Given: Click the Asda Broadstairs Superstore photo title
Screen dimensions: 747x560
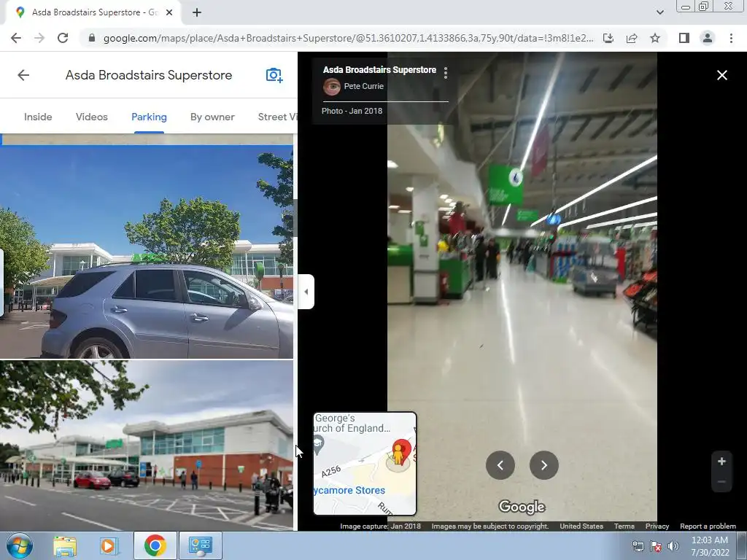Looking at the screenshot, I should click(379, 70).
